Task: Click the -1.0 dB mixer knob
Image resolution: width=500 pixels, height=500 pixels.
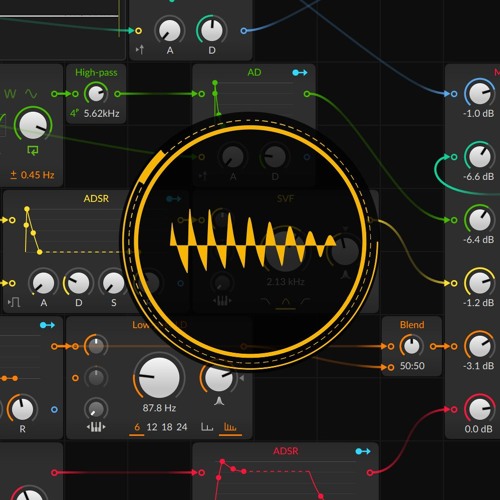Action: click(x=480, y=94)
